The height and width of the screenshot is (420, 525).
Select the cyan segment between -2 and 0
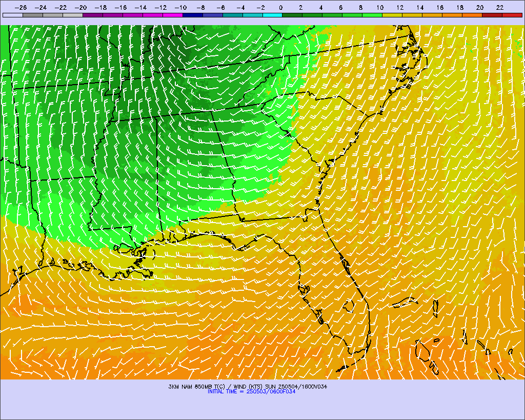(273, 15)
